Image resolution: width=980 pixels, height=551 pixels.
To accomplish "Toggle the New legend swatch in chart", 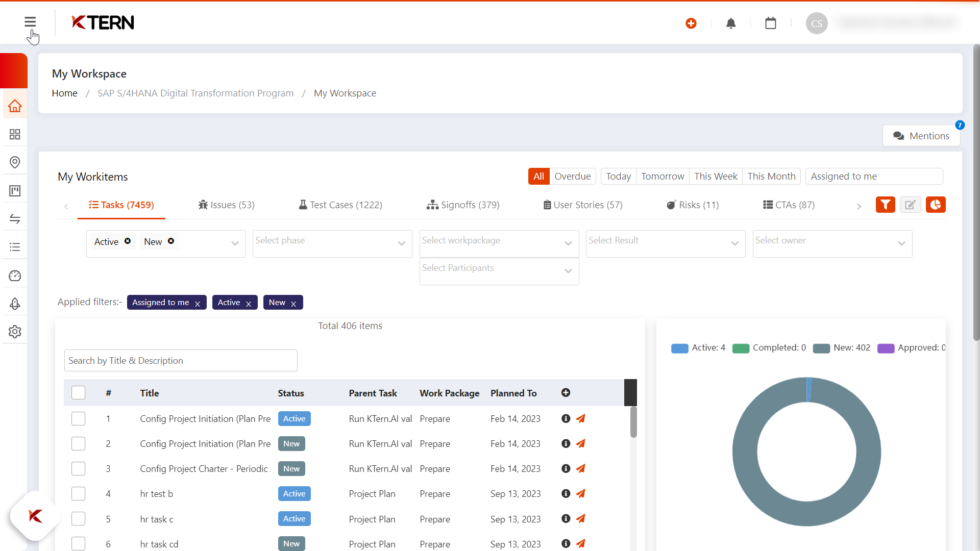I will 821,348.
